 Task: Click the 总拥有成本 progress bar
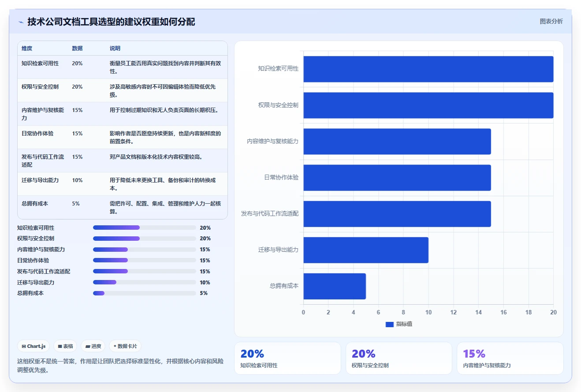click(x=145, y=293)
